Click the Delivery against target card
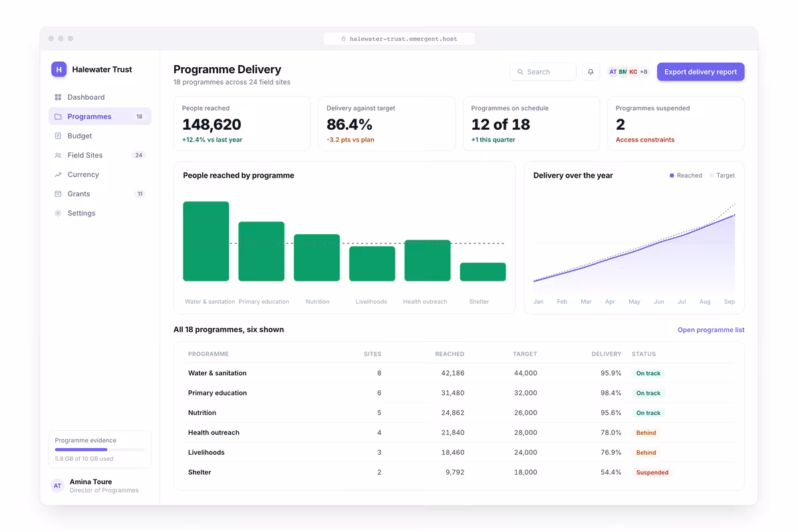Viewport: 798px width, 532px height. coord(387,124)
